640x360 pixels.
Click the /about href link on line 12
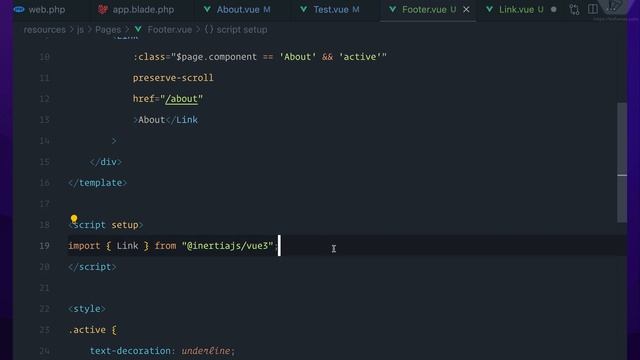point(182,99)
